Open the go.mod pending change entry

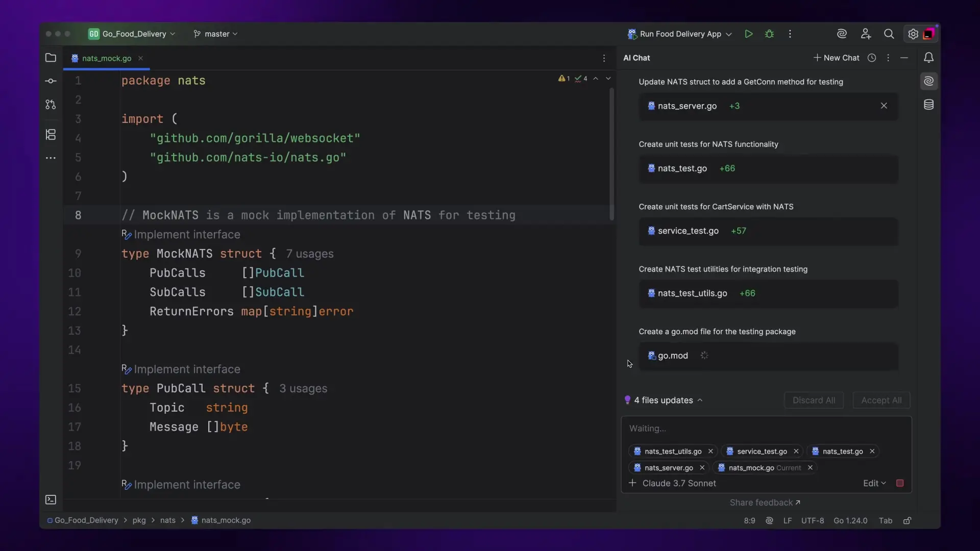(768, 356)
